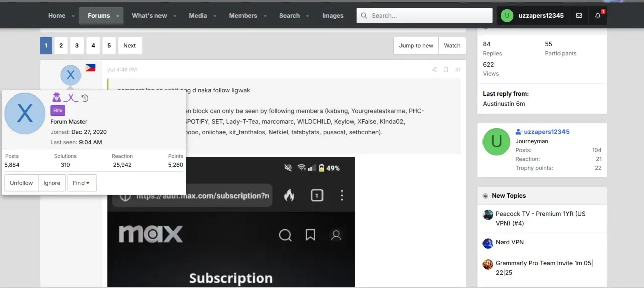The image size is (644, 288).
Task: Open the Peacock TV - Premium 1YR thread
Action: click(540, 218)
